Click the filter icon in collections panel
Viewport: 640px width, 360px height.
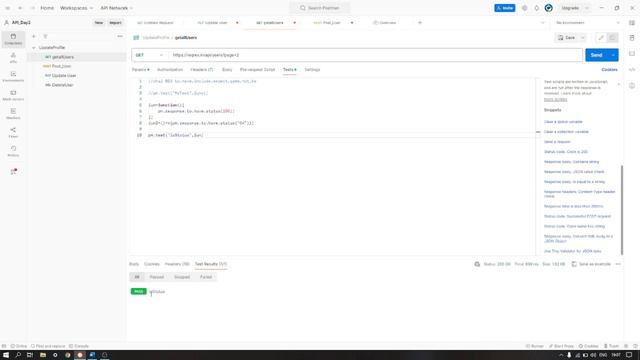point(45,36)
